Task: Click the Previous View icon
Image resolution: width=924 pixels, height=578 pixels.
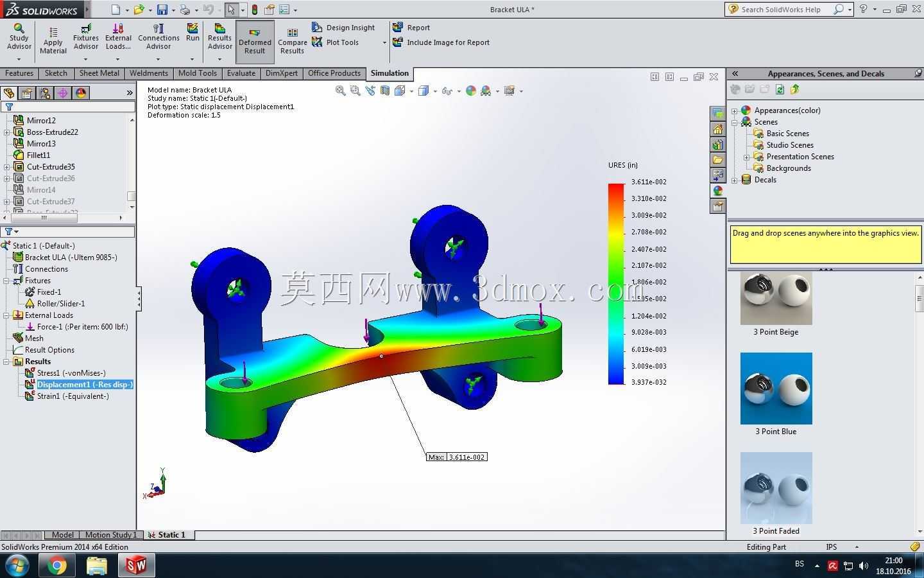Action: pos(370,91)
